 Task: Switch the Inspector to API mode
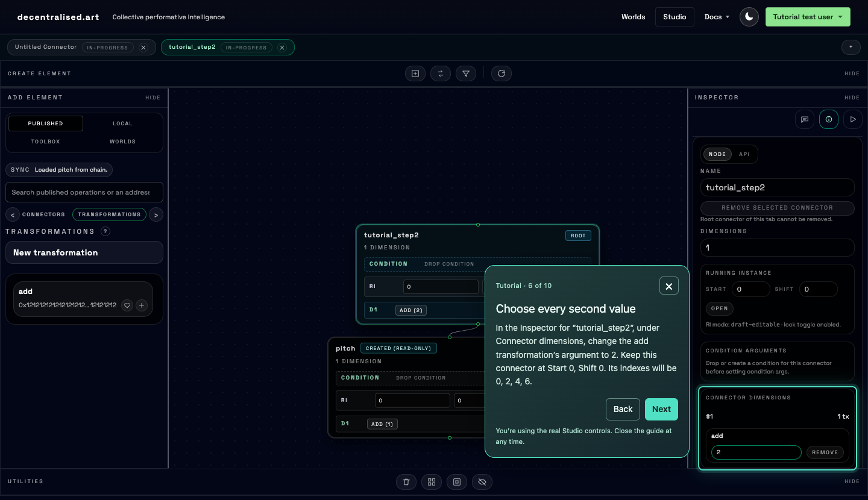pos(744,154)
